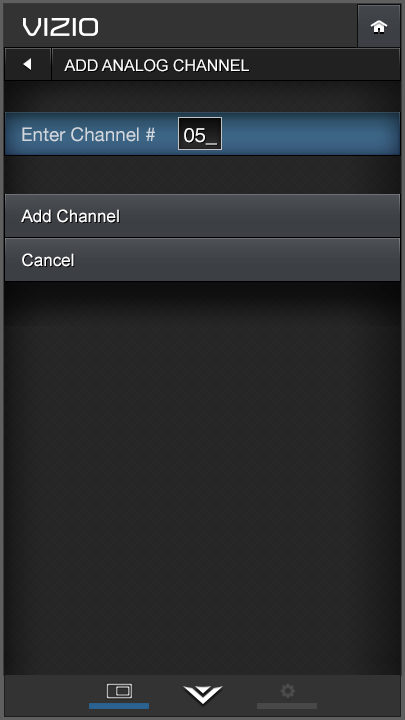Select the Enter Channel # label row
The height and width of the screenshot is (720, 405).
[x=202, y=134]
